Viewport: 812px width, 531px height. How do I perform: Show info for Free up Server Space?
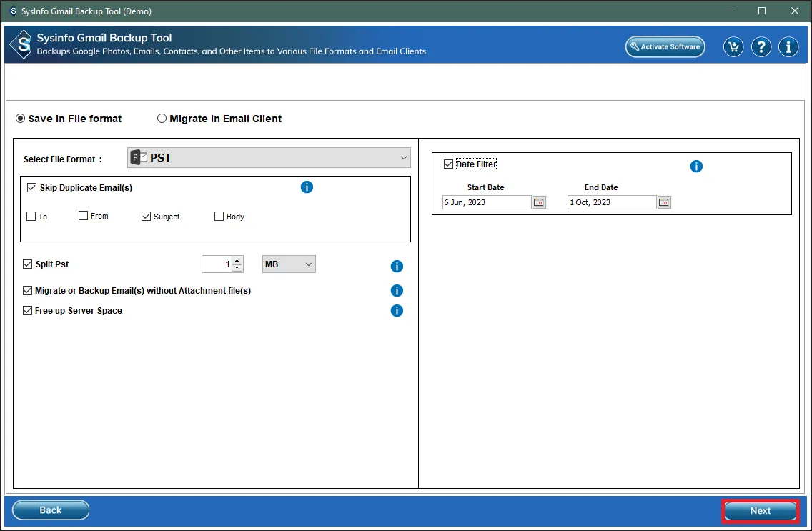pos(397,311)
